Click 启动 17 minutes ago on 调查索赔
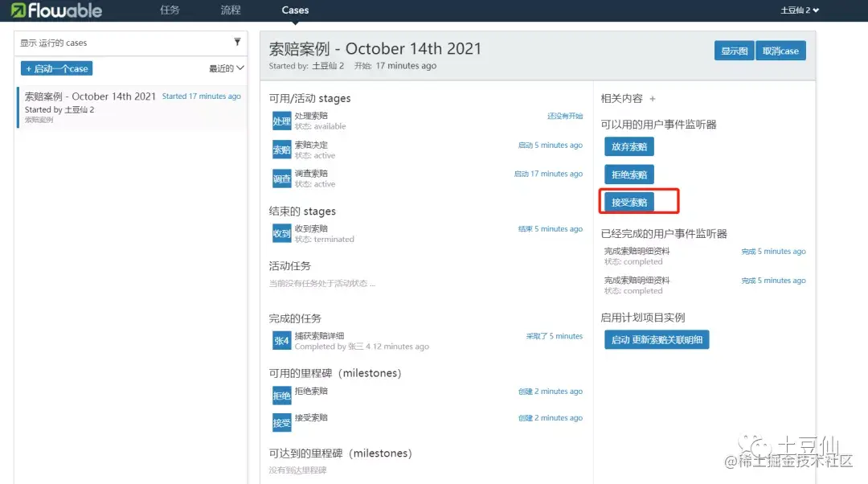Image resolution: width=868 pixels, height=484 pixels. pos(548,174)
